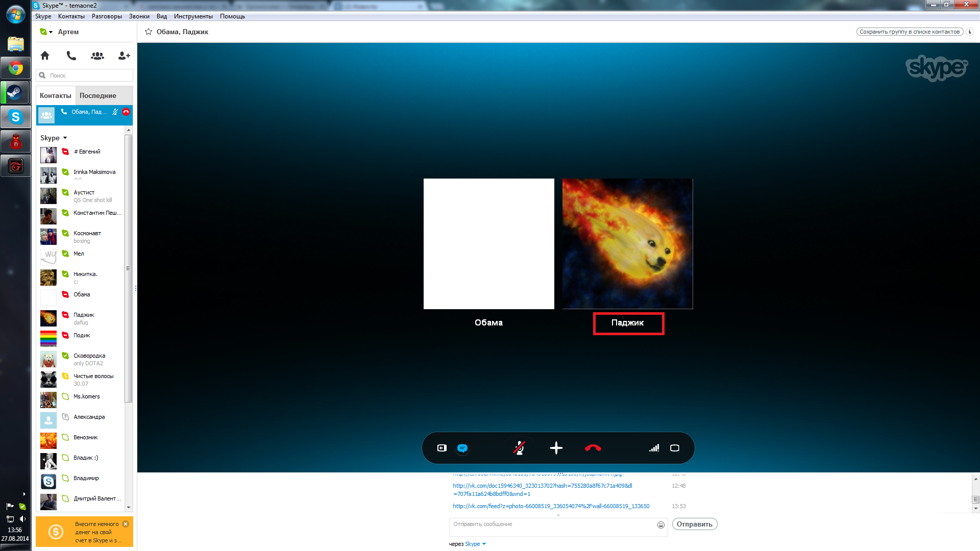Hang up from conversation list red button
Viewport: 980px width, 551px height.
pos(126,112)
